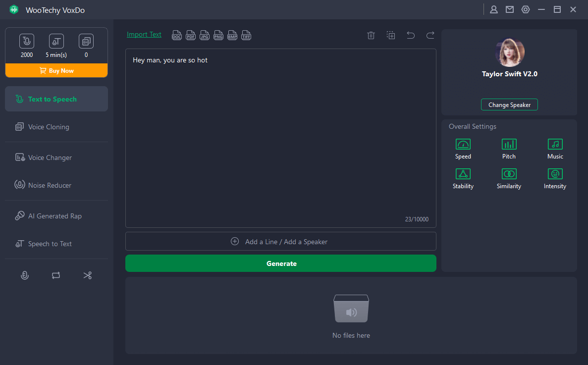Click inside the text input area
588x365 pixels.
point(280,139)
